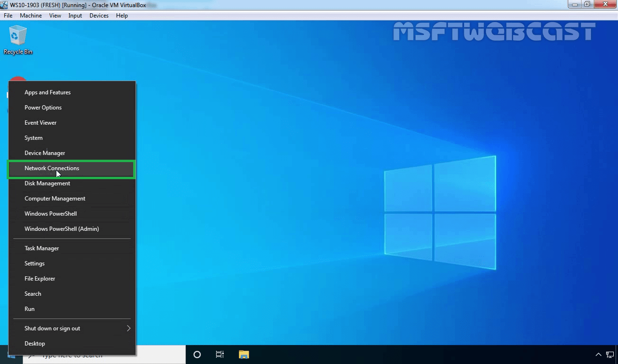618x364 pixels.
Task: Launch Computer Management
Action: point(72,199)
